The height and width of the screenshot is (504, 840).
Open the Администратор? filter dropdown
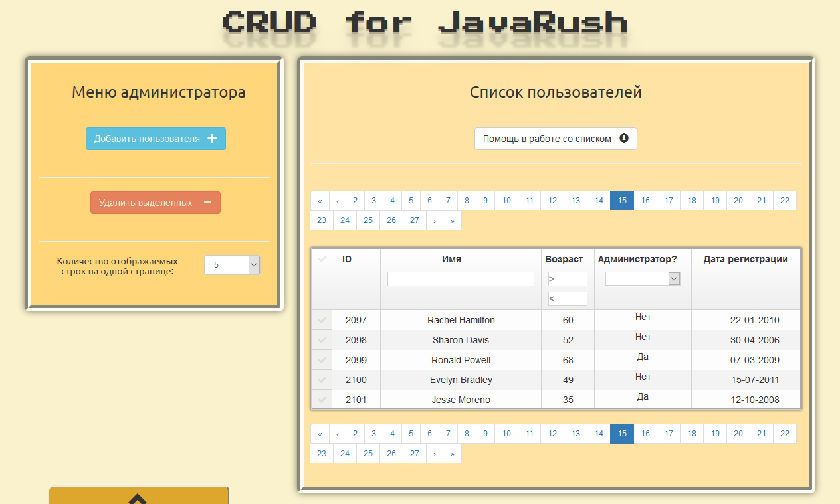[x=643, y=279]
